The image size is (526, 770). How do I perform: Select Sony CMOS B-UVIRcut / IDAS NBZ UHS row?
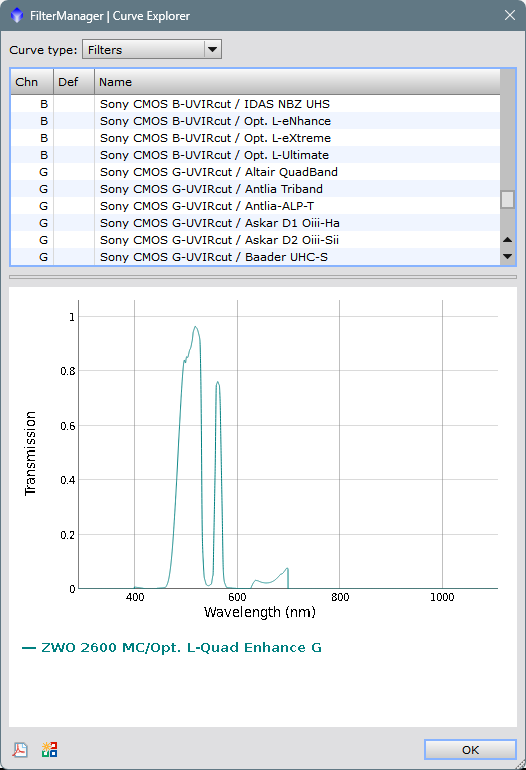pos(255,104)
